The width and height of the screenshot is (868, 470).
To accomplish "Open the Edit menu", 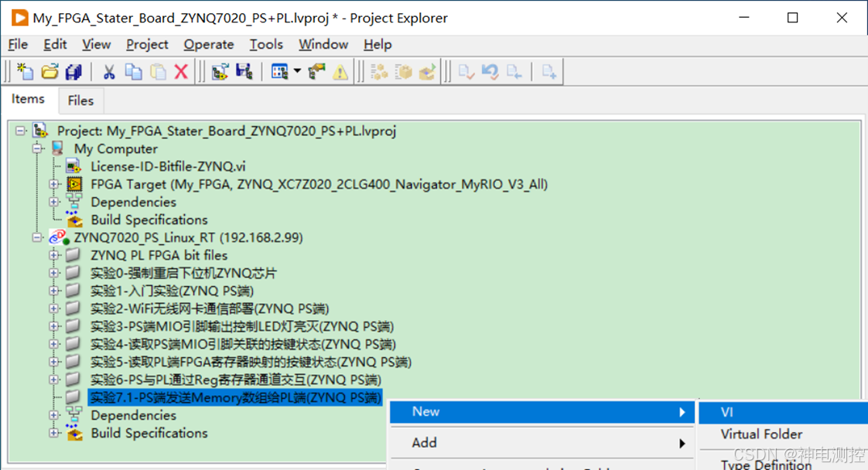I will tap(56, 44).
